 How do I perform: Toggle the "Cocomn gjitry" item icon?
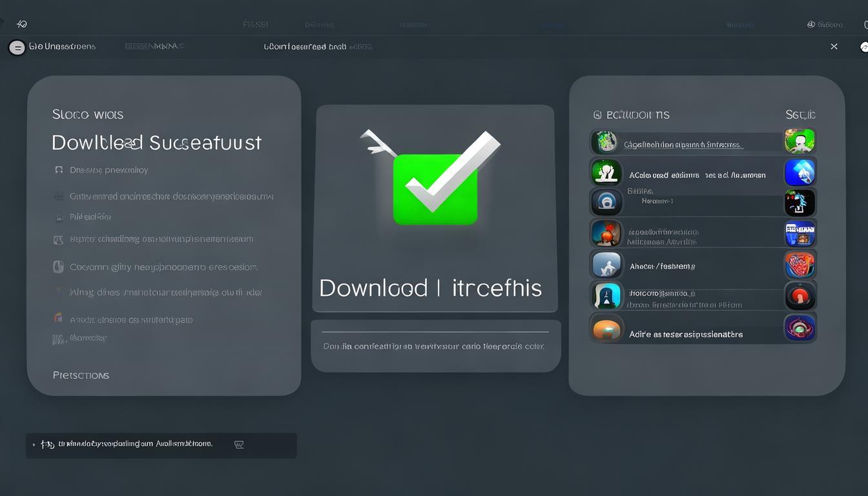click(x=58, y=266)
